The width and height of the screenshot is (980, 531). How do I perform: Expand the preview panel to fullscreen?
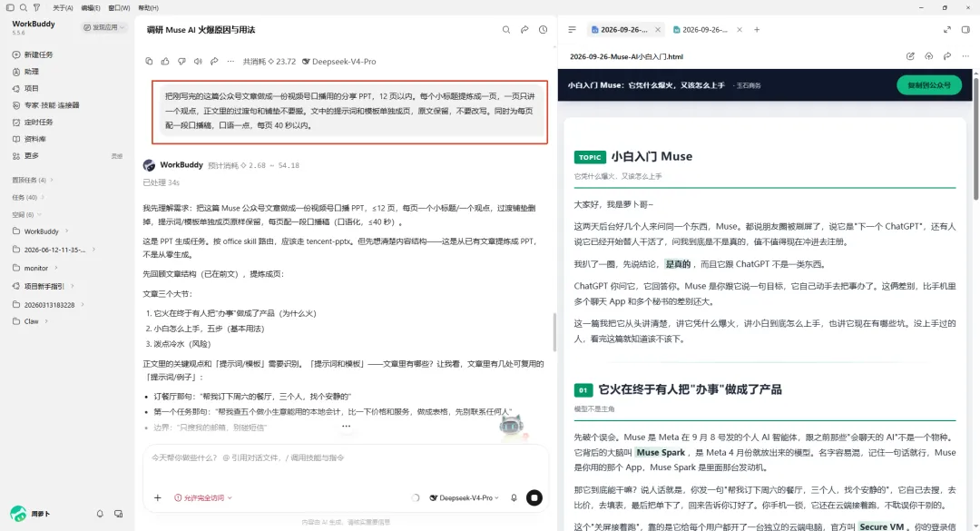click(947, 29)
